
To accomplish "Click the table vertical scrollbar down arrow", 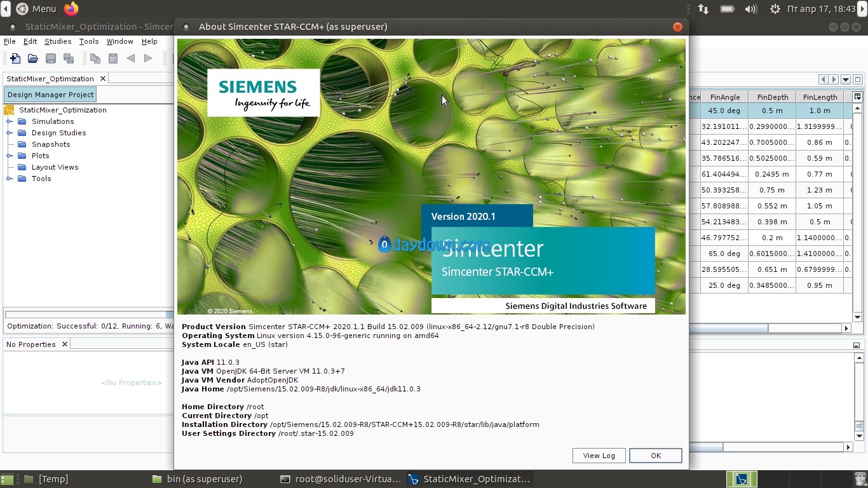I will [x=857, y=317].
